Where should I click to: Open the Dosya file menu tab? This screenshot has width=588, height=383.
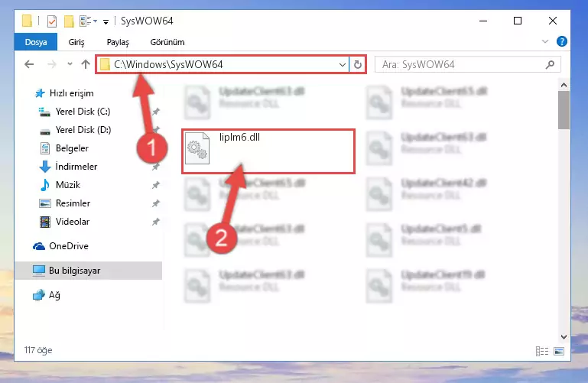click(36, 42)
